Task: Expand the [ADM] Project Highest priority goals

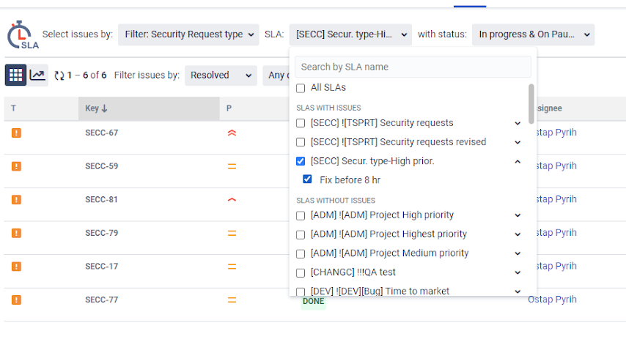Action: (518, 234)
